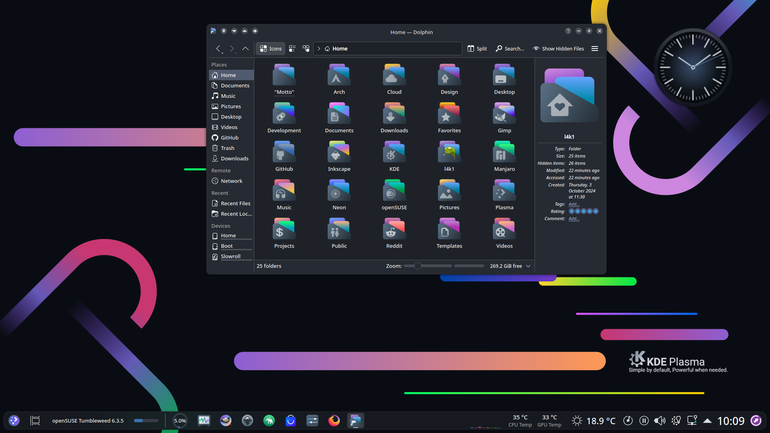Open Pictures in Places sidebar
This screenshot has height=433, width=770.
231,106
